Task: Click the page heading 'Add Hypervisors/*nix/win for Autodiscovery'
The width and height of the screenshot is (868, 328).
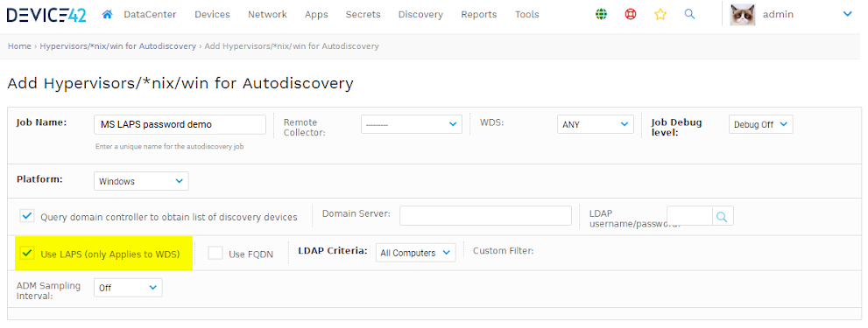Action: (x=180, y=83)
